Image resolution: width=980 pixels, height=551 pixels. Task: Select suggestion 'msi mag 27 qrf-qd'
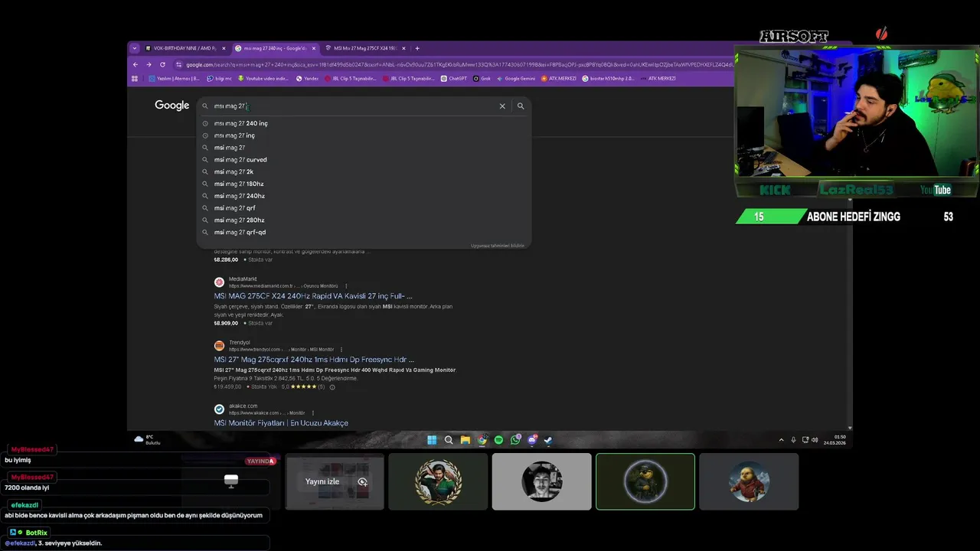click(x=364, y=233)
